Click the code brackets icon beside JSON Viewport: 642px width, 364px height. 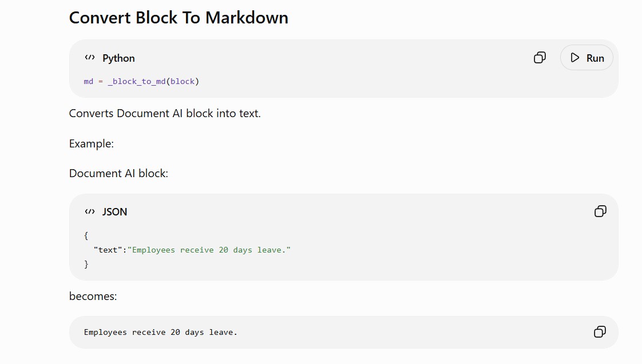click(x=90, y=211)
